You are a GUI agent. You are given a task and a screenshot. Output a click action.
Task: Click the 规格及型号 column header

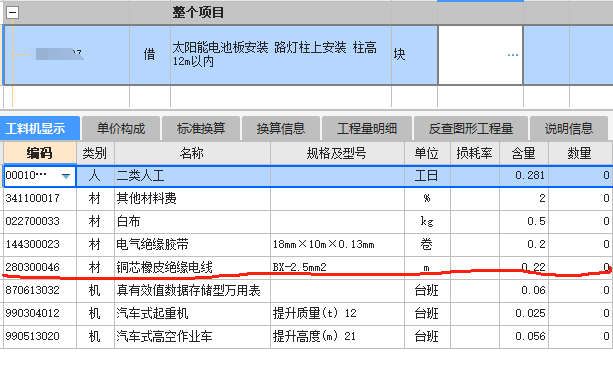point(337,153)
